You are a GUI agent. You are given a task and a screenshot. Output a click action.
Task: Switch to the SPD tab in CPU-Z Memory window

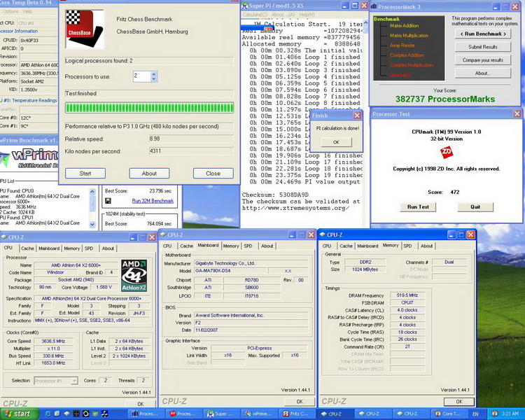click(408, 246)
